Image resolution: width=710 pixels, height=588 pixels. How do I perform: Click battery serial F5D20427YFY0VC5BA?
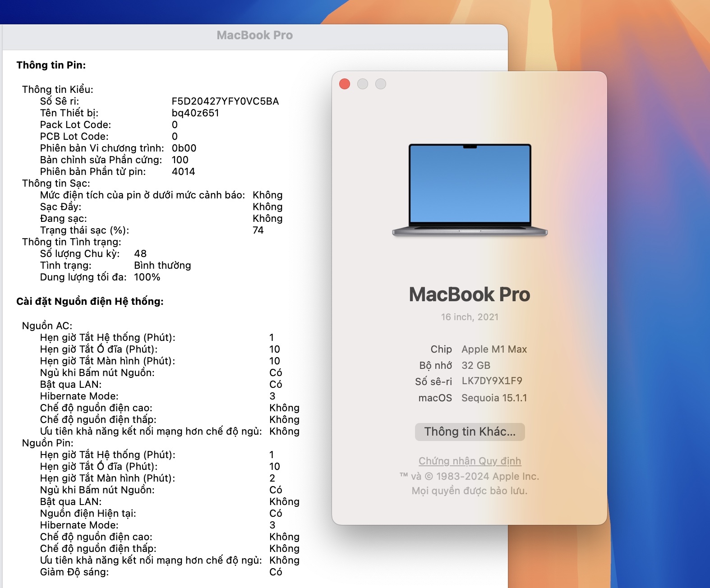[x=225, y=101]
